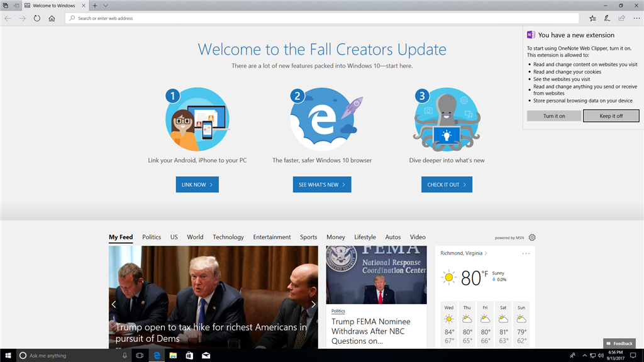Click the forward navigation arrow
The image size is (644, 362).
tap(22, 18)
